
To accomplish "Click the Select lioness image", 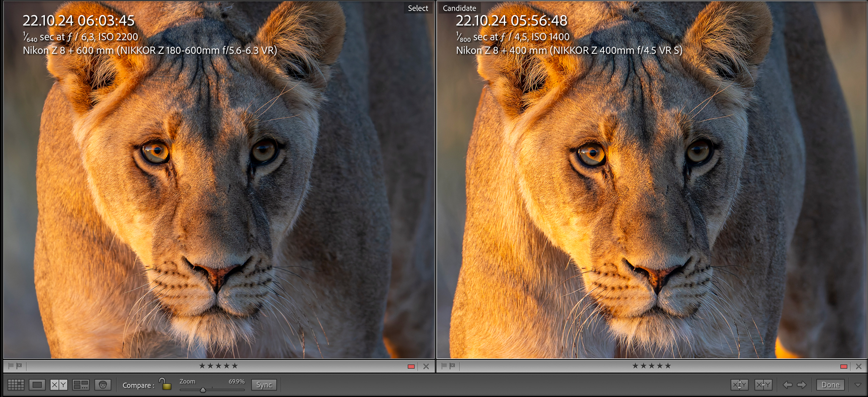I will (x=219, y=180).
